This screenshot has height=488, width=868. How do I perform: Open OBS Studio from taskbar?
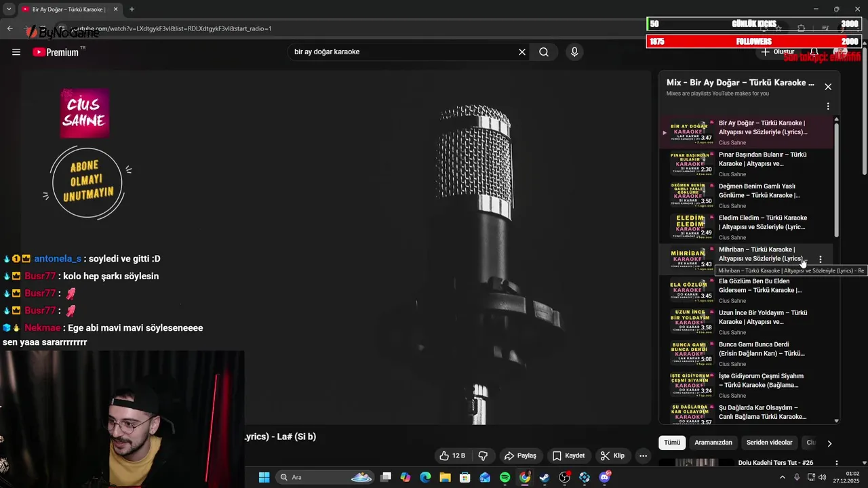pos(564,477)
